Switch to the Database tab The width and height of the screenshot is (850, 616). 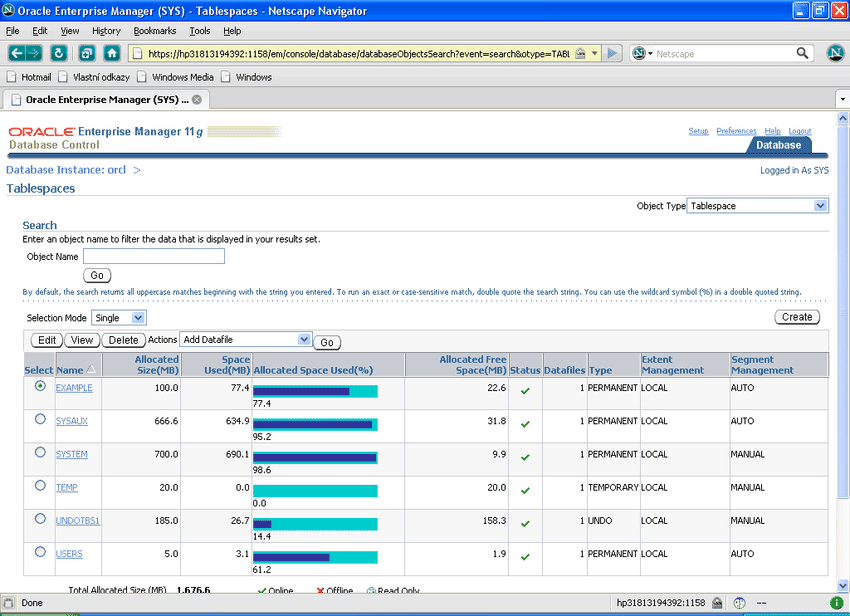(778, 145)
